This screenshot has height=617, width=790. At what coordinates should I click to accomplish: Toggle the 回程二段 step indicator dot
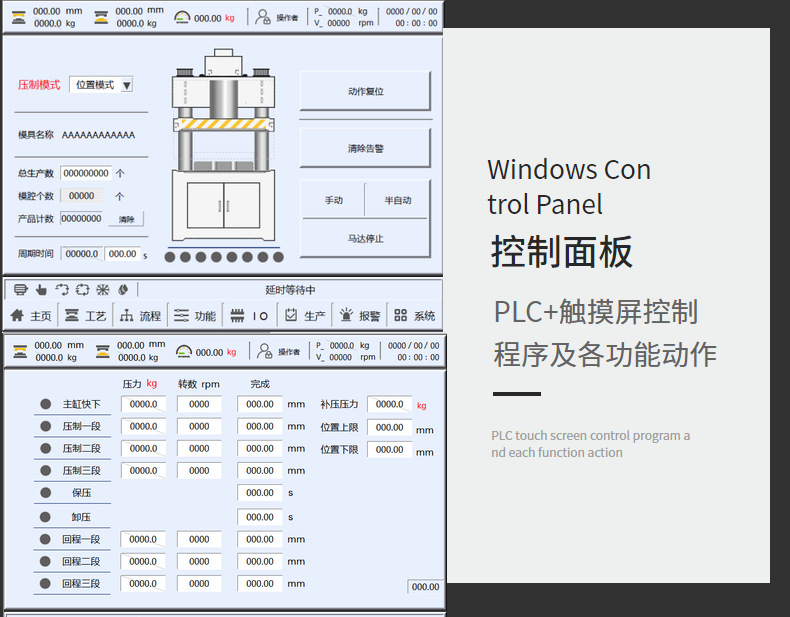[x=45, y=561]
